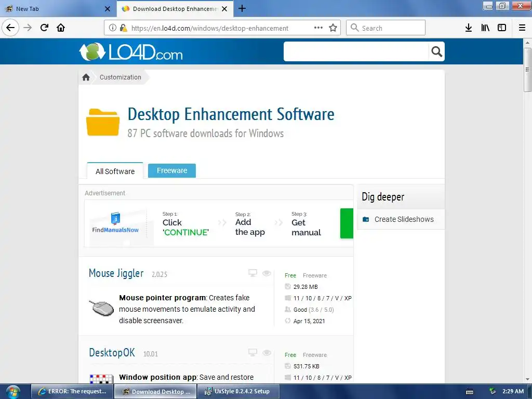Click the 'Dig deeper' sidebar heading
The width and height of the screenshot is (532, 399).
point(383,197)
